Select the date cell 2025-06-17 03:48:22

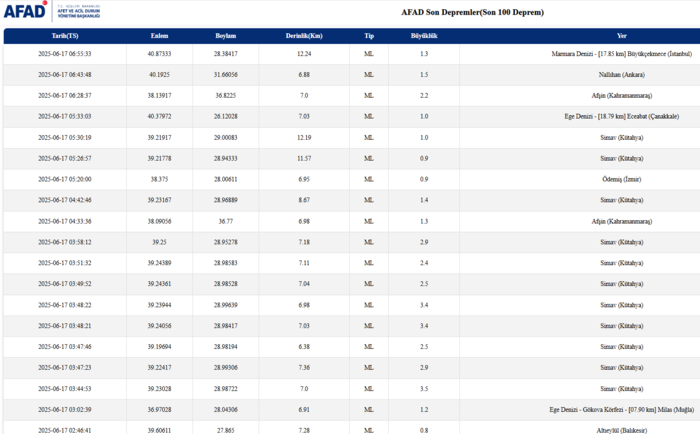(x=65, y=305)
